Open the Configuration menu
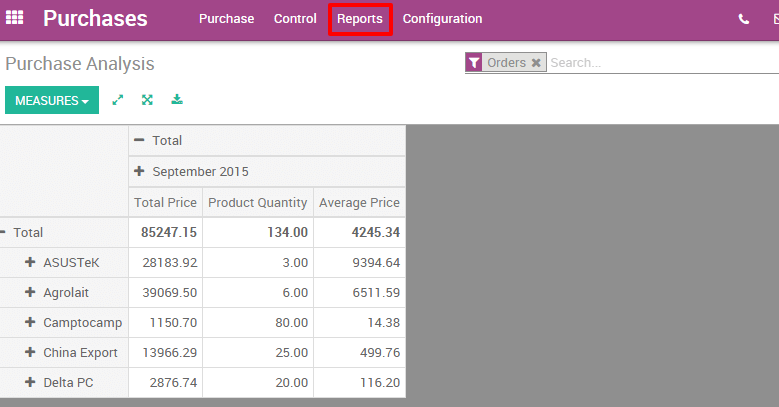779x407 pixels. 442,19
